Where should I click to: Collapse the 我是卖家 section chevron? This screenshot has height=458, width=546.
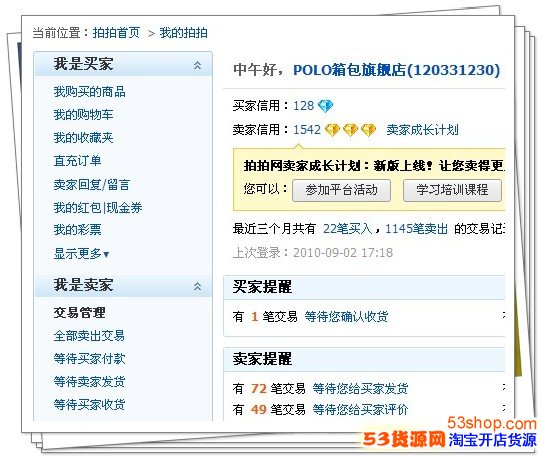coord(197,286)
